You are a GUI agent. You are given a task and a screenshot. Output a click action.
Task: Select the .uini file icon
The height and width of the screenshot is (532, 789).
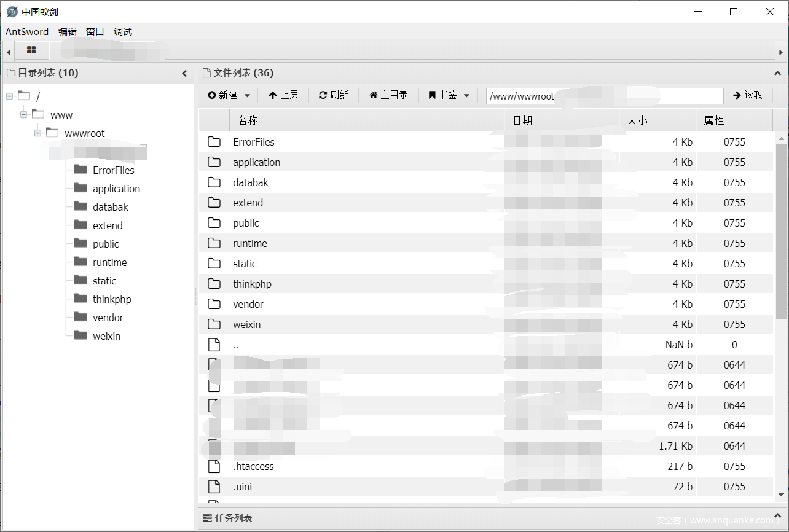click(x=214, y=487)
